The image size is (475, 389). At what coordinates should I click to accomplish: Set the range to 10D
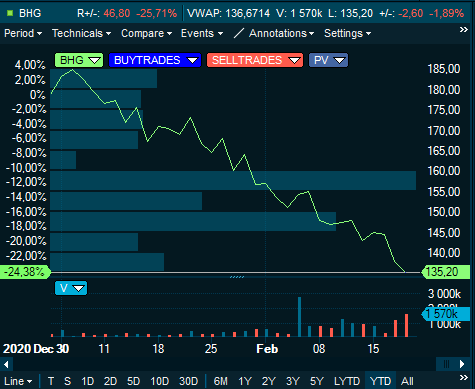pos(160,381)
